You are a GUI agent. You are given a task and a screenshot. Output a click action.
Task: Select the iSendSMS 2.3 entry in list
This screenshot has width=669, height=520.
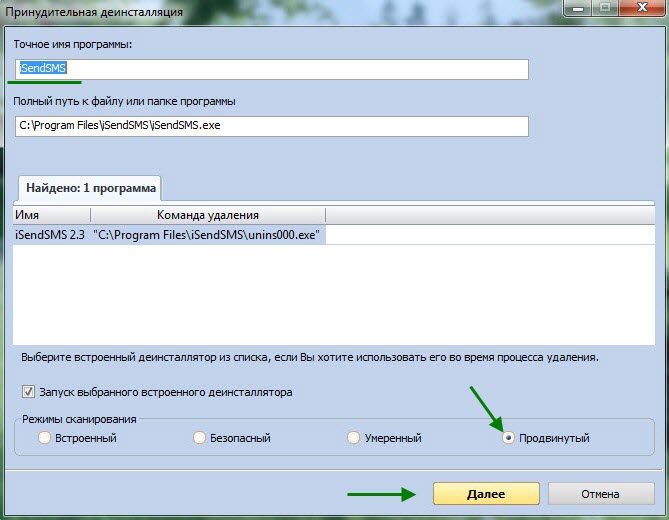(x=50, y=235)
